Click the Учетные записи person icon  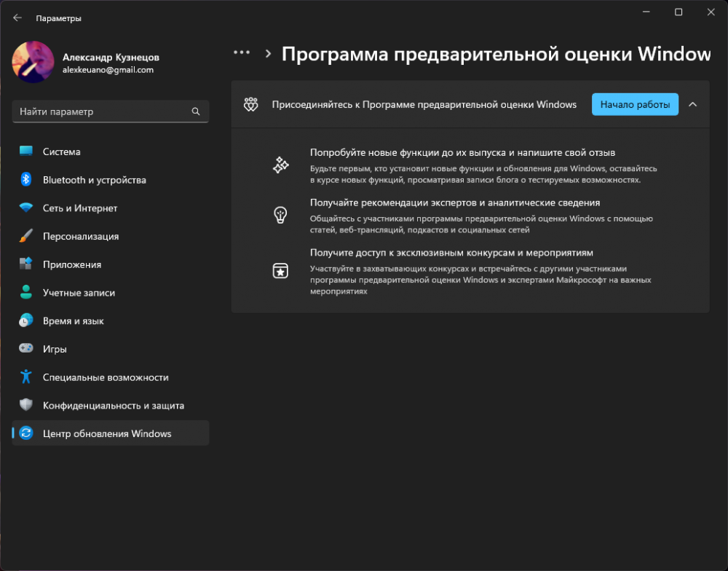(x=26, y=292)
